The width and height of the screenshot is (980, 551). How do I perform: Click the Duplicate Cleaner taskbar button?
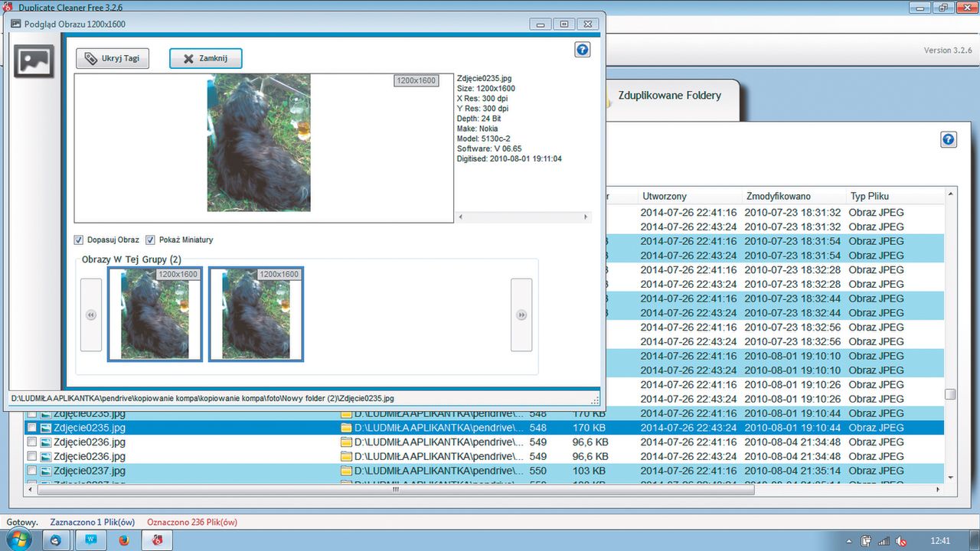(x=158, y=540)
